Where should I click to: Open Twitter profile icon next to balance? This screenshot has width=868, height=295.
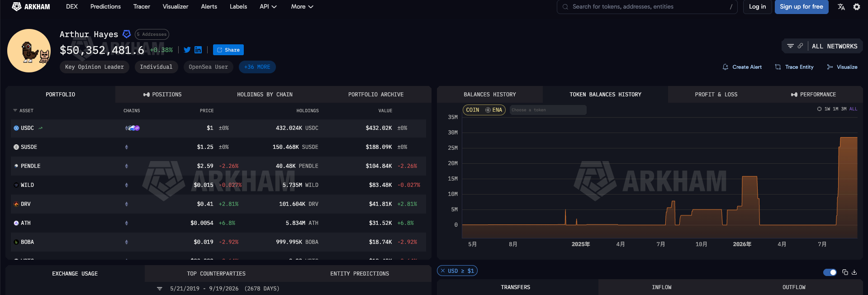point(187,50)
